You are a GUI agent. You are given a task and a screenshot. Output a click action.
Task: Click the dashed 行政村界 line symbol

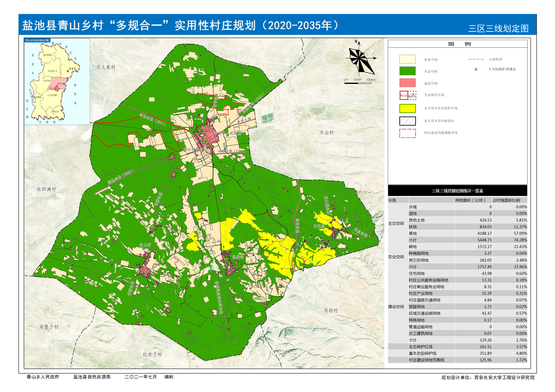pos(476,59)
